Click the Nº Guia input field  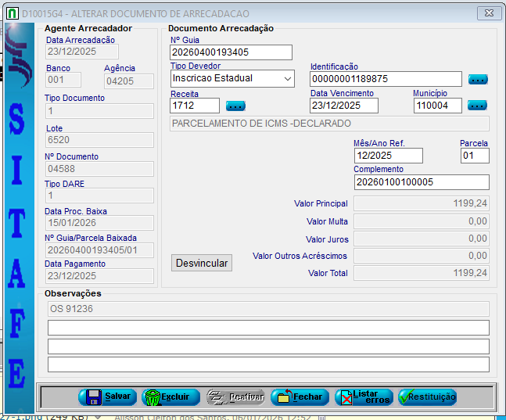(x=231, y=52)
